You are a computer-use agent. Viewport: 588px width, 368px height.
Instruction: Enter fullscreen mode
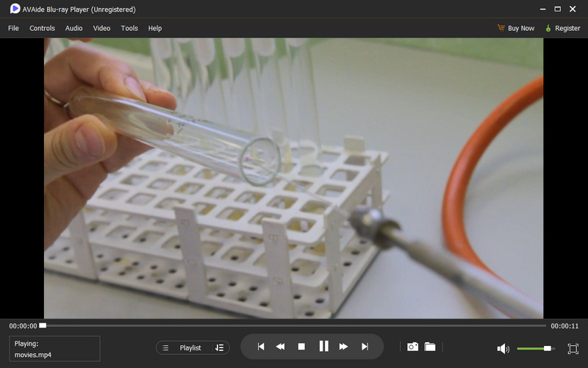[x=573, y=348]
